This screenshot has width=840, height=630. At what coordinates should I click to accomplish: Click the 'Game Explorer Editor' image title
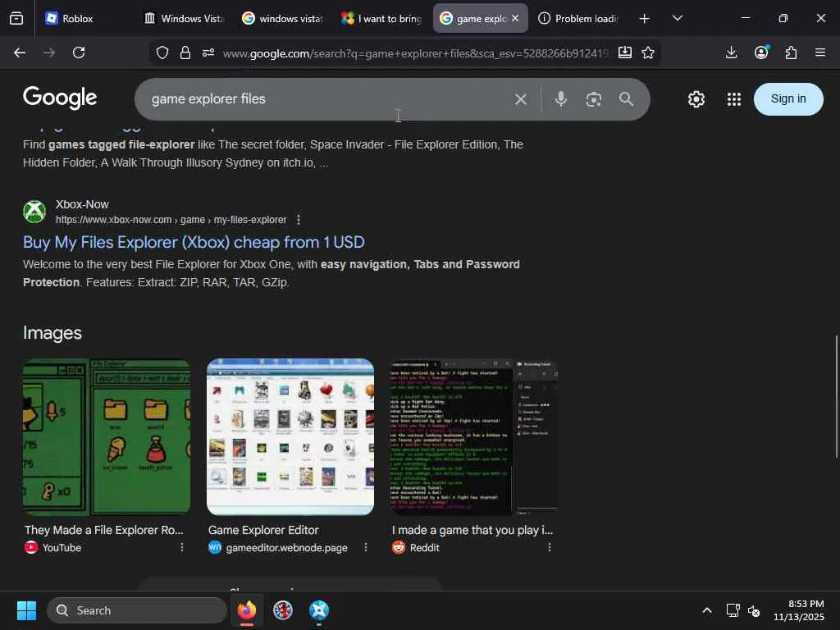[x=263, y=530]
